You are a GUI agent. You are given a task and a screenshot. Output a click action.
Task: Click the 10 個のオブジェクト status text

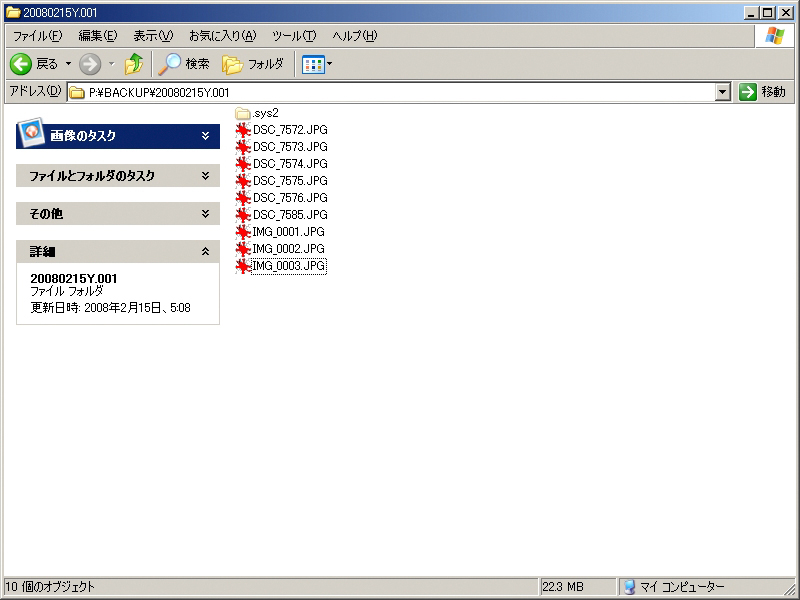click(x=50, y=587)
